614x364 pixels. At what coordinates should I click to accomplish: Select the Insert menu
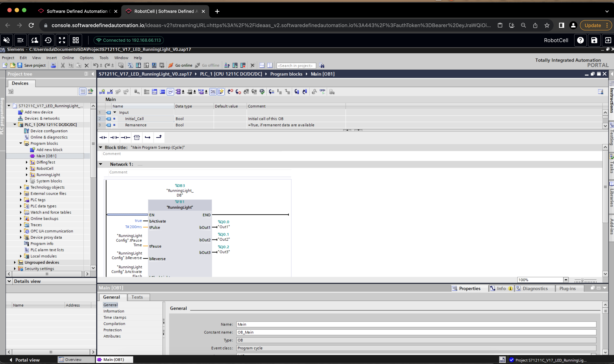(x=52, y=58)
